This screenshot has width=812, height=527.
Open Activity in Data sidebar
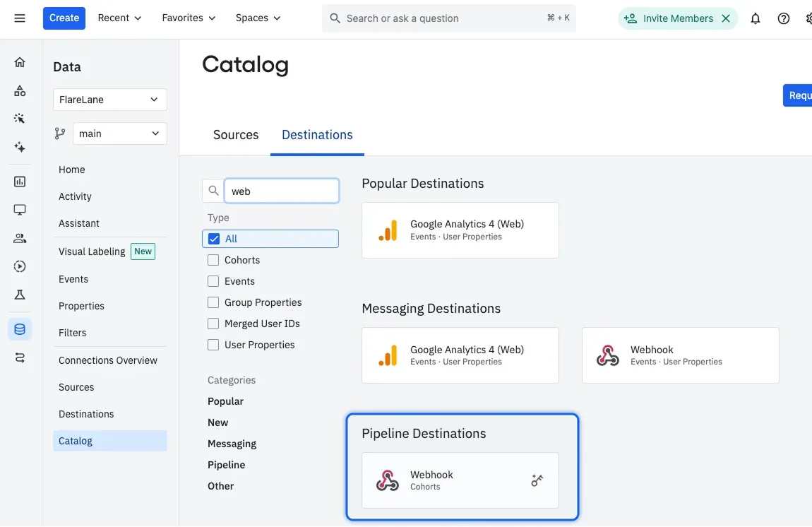click(x=75, y=196)
